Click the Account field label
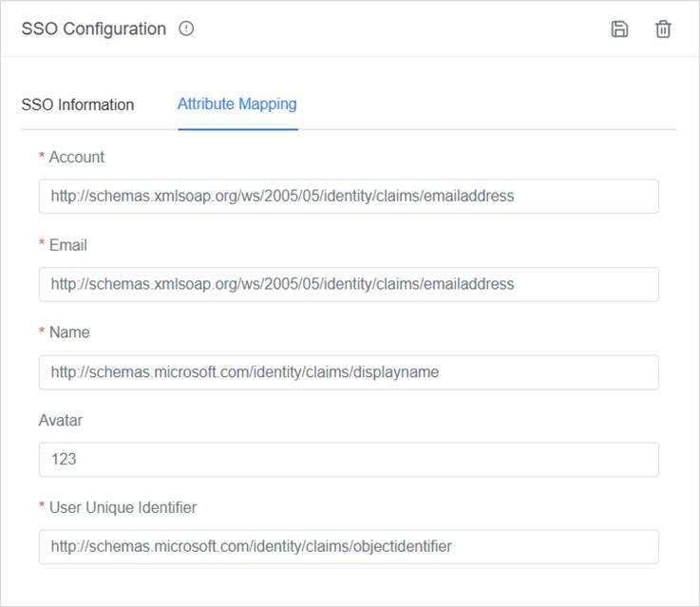 pos(77,157)
